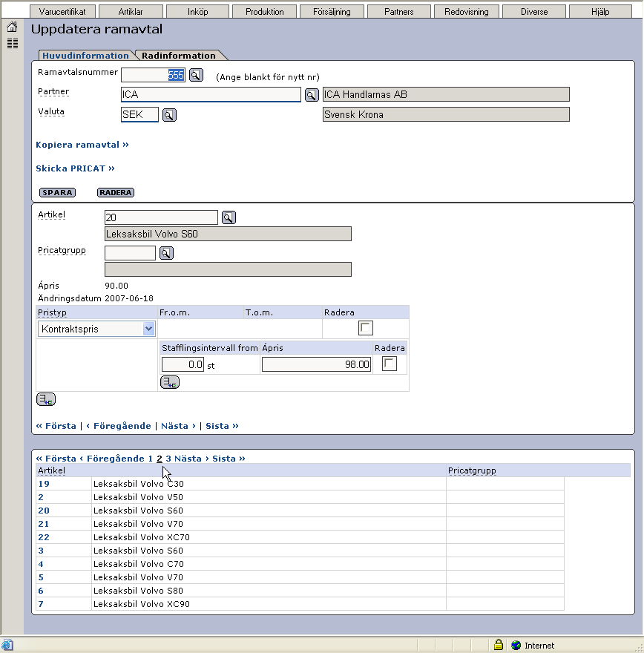Open page 3 of the article list
Viewport: 644px width, 653px height.
(168, 458)
